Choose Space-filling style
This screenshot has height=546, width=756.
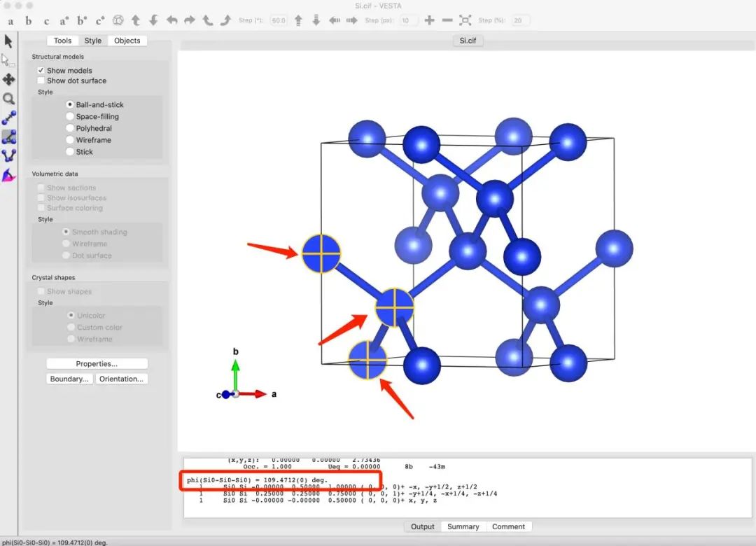click(x=70, y=116)
